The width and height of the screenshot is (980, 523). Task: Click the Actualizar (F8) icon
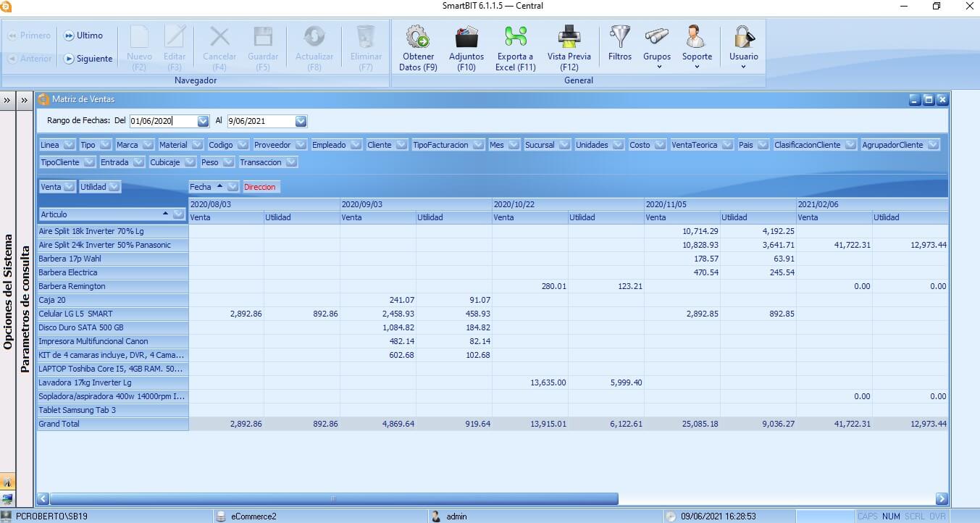[x=314, y=36]
